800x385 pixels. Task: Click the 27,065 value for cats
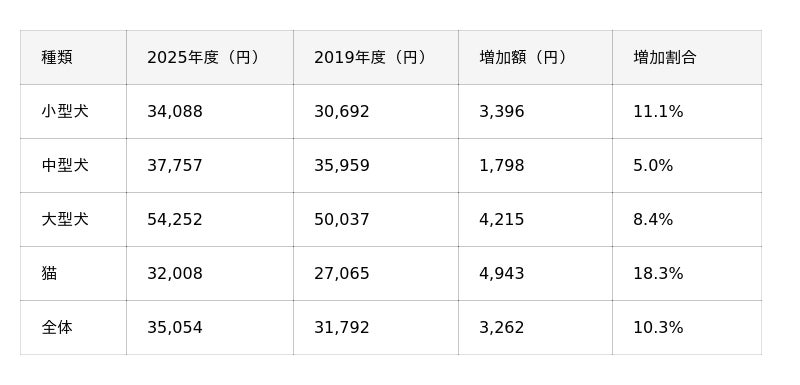(x=376, y=273)
